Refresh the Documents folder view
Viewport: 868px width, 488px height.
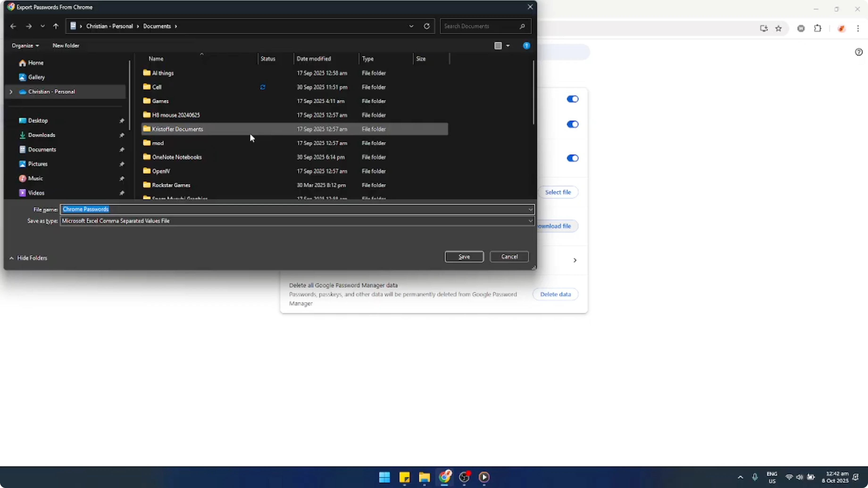426,26
